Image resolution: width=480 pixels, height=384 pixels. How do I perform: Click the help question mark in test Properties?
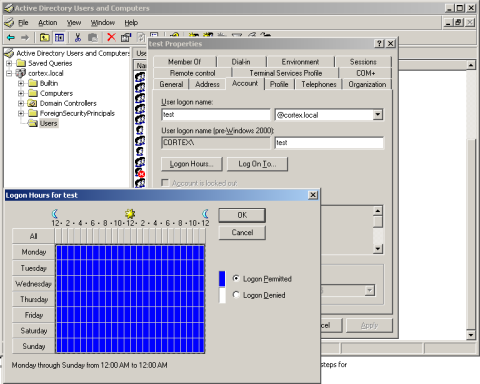(x=379, y=43)
